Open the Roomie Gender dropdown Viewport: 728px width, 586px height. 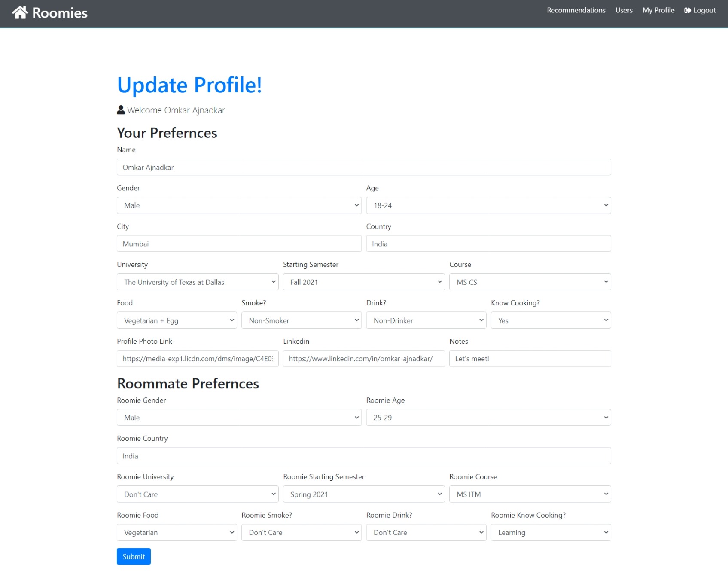click(x=239, y=418)
